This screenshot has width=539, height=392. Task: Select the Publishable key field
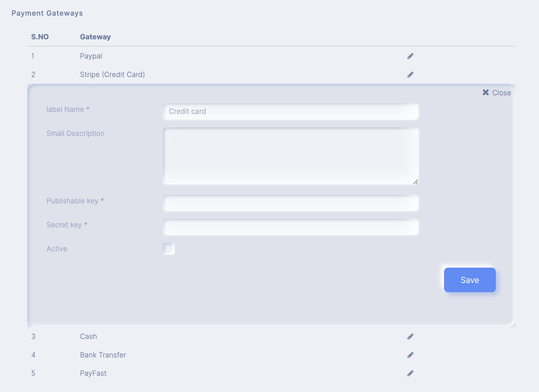coord(291,203)
